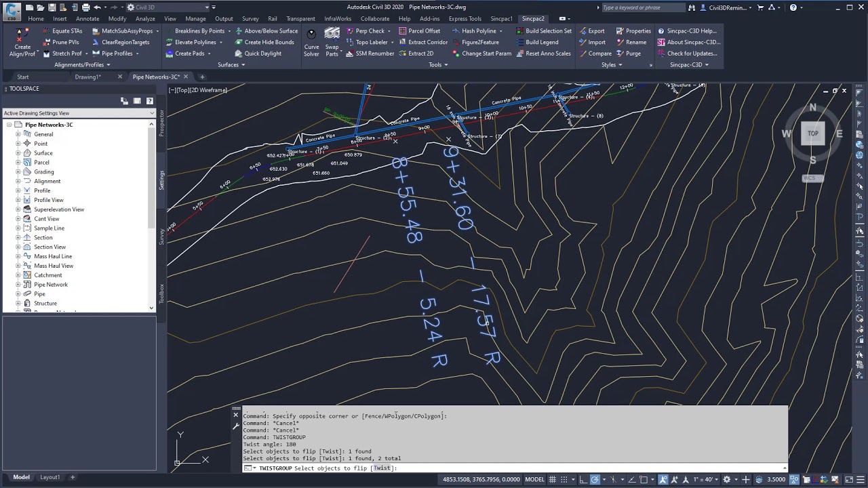Click the Twist option in command line

(382, 468)
